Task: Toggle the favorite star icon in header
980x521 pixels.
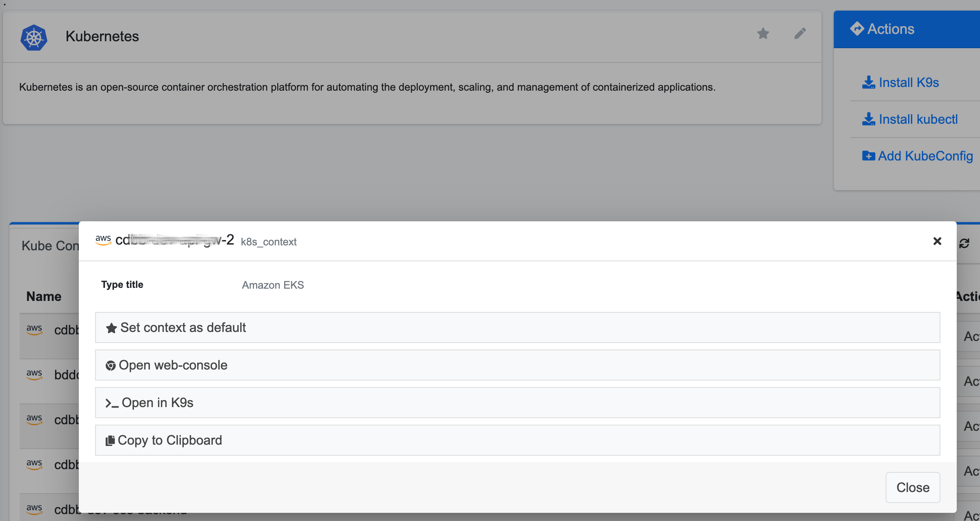Action: (x=763, y=33)
